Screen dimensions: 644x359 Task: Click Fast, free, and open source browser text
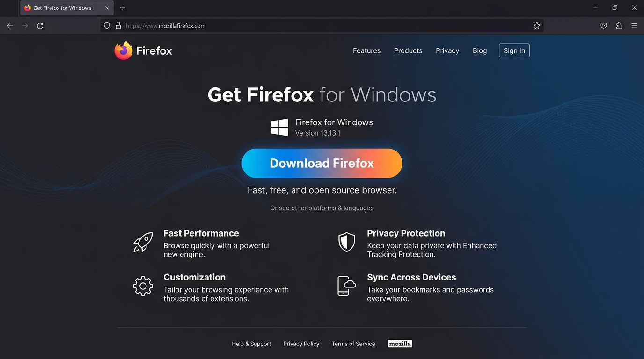coord(322,190)
